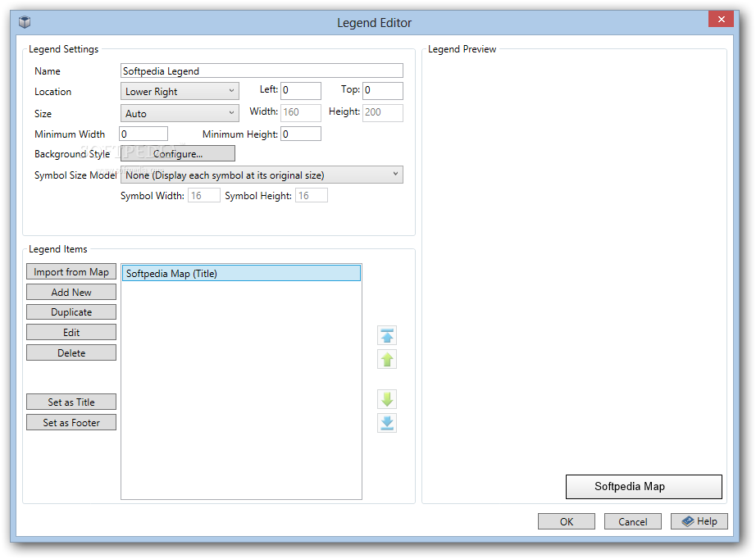Click the Top offset input field
756x559 pixels.
[x=383, y=91]
